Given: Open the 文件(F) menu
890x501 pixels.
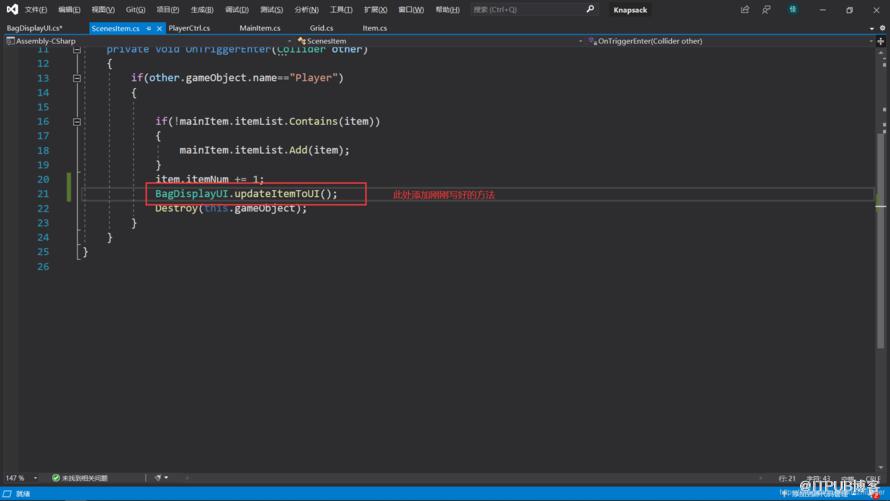Looking at the screenshot, I should [x=36, y=10].
